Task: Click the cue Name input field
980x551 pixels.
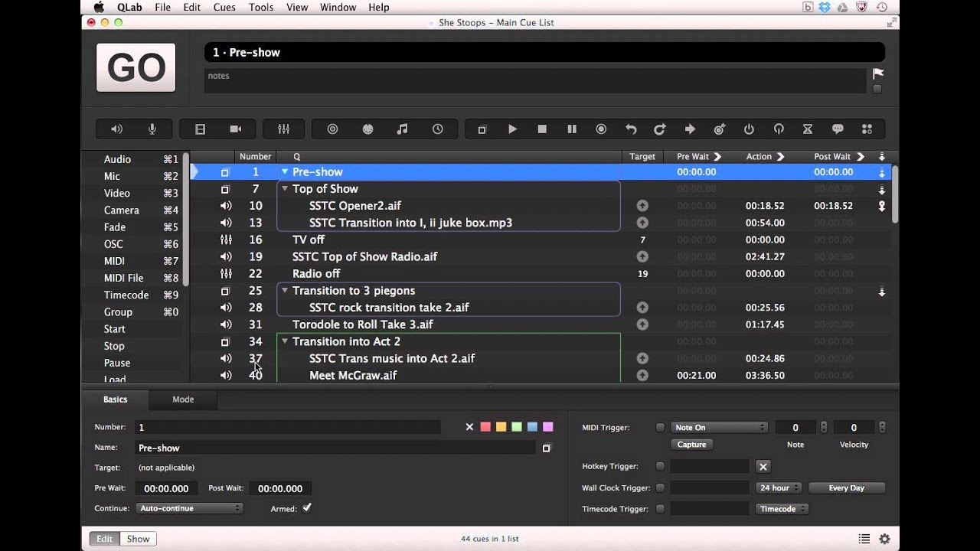Action: (336, 448)
